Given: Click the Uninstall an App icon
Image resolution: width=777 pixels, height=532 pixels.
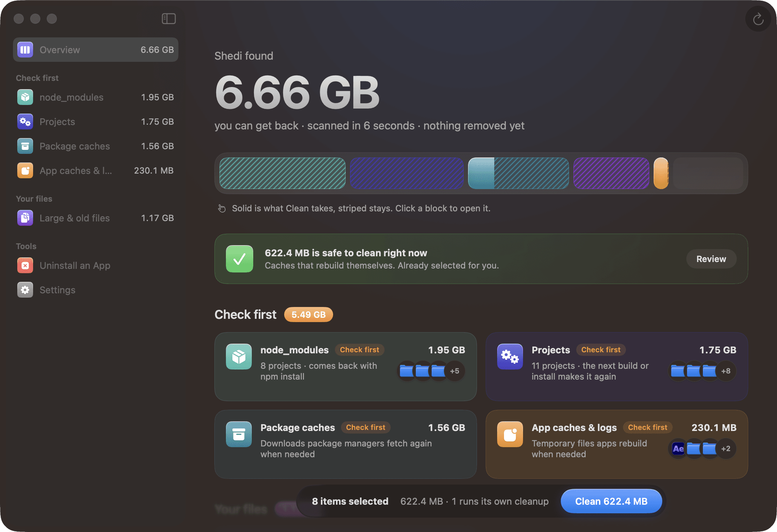Looking at the screenshot, I should (25, 265).
